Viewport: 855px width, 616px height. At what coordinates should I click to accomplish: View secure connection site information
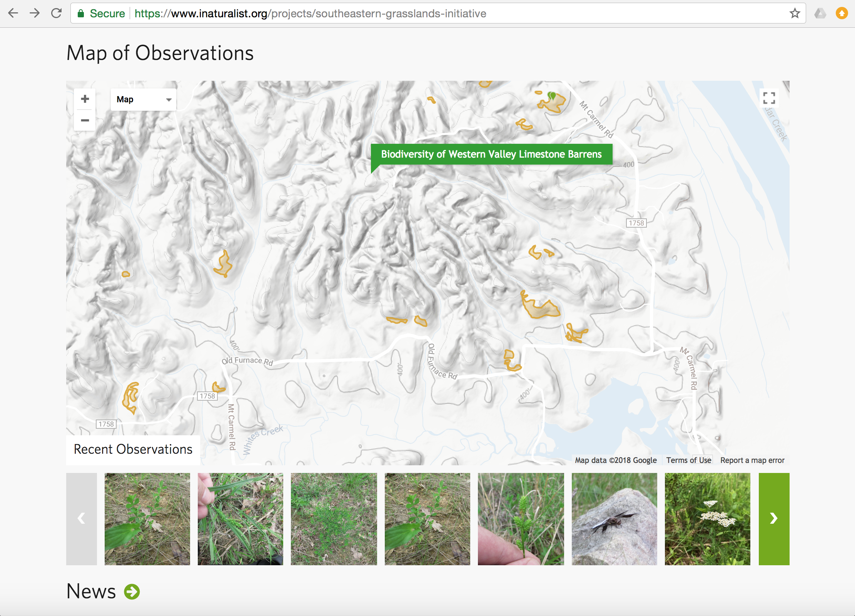[102, 13]
